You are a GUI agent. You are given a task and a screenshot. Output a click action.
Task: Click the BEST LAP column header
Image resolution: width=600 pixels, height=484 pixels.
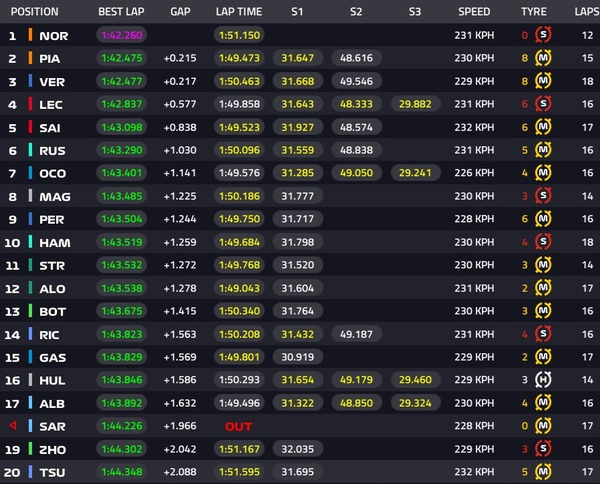click(121, 11)
